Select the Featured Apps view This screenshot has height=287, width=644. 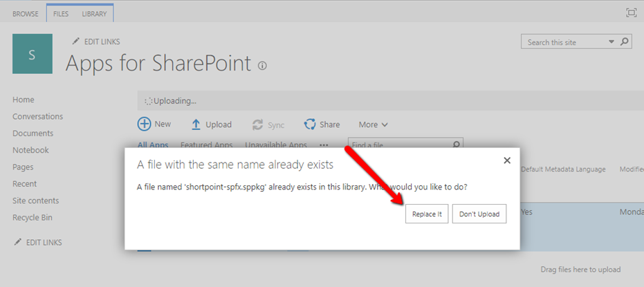point(207,145)
